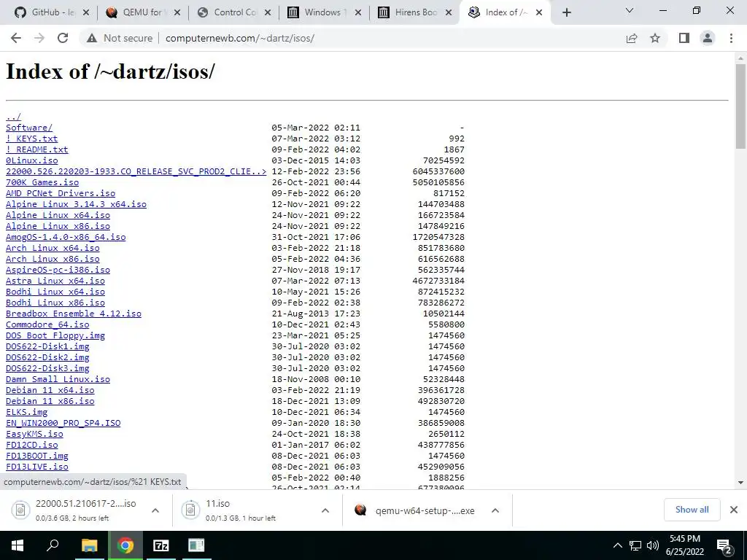Screen dimensions: 747x560
Task: Click the 11.iso download item
Action: pos(248,510)
